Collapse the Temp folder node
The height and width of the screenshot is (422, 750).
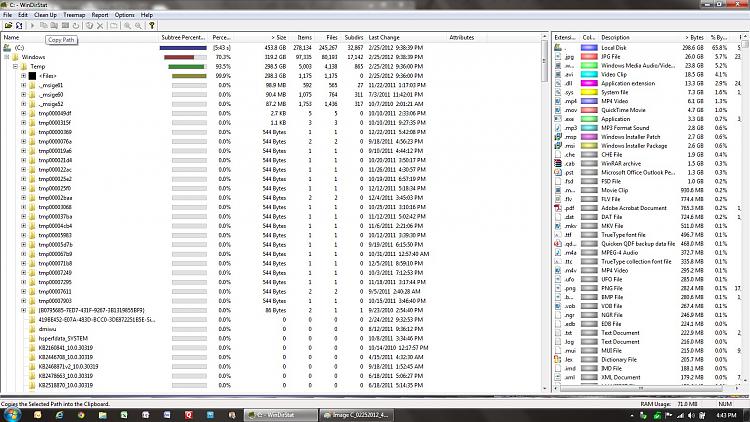point(15,67)
